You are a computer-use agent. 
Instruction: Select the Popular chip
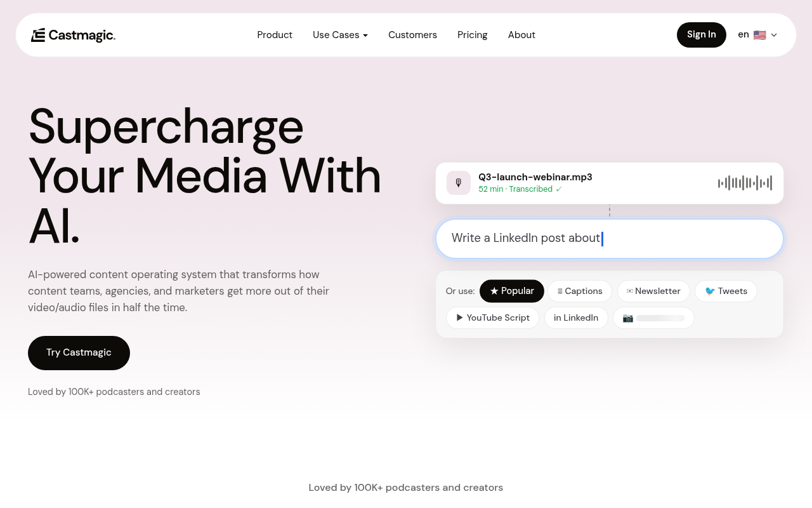pyautogui.click(x=512, y=291)
